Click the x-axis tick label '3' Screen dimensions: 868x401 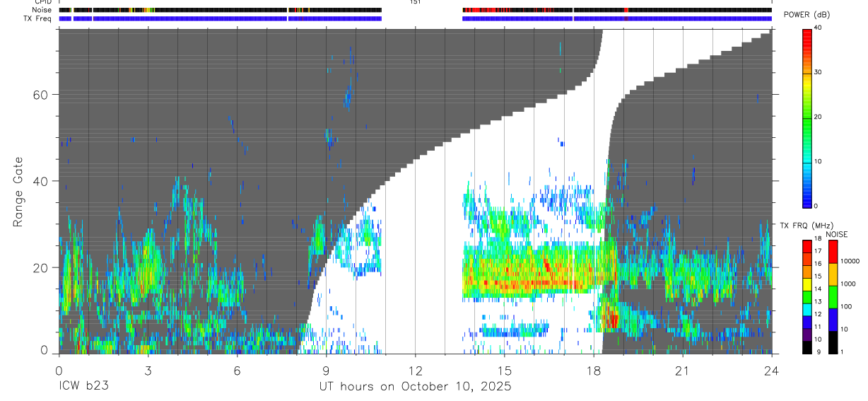pos(148,371)
